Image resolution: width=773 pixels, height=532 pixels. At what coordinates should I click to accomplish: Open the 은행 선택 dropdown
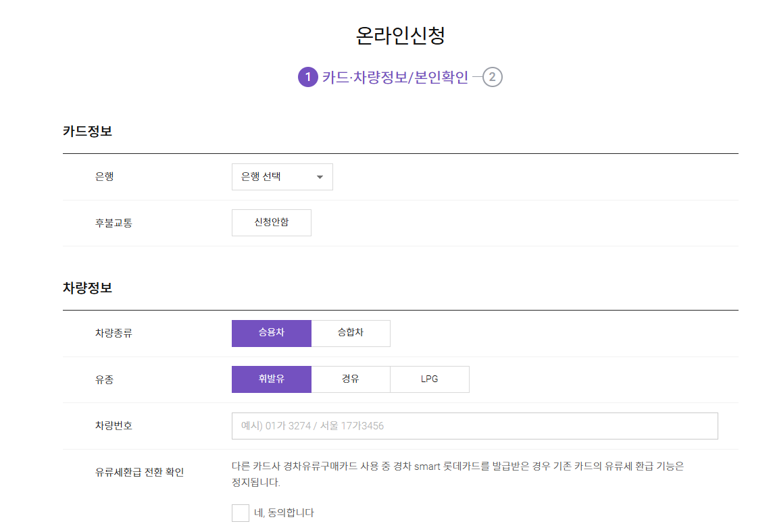click(282, 177)
